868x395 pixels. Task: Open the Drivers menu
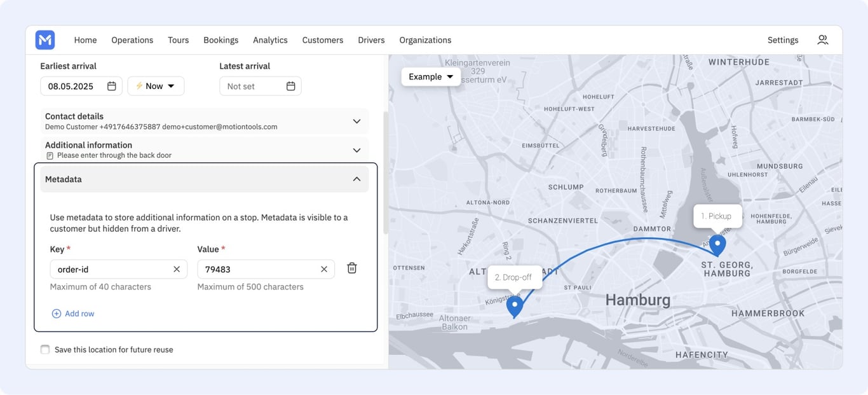point(371,40)
